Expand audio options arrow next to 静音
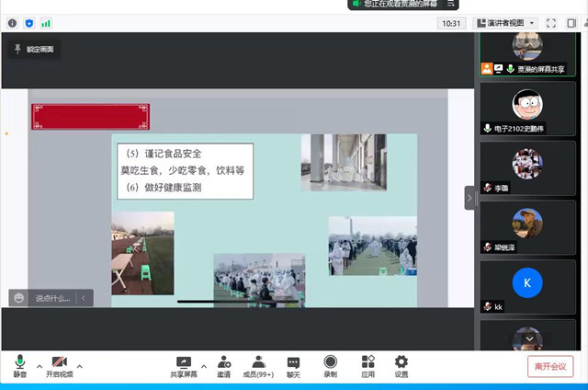The height and width of the screenshot is (390, 588). pos(40,366)
